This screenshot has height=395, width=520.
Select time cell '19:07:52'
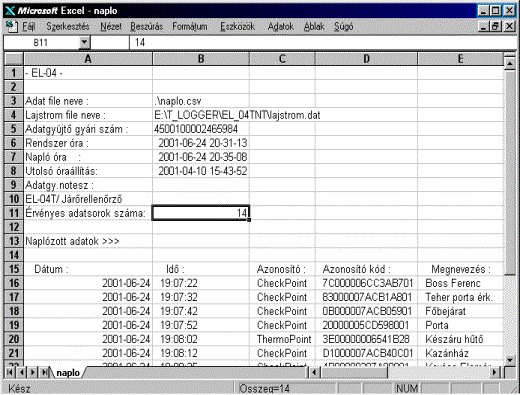(201, 325)
